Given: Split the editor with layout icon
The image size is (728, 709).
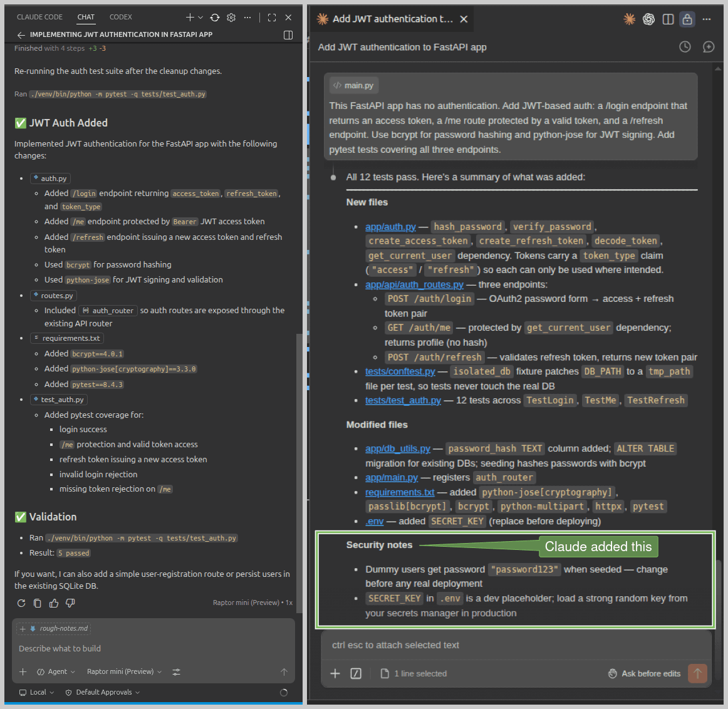Looking at the screenshot, I should pyautogui.click(x=668, y=19).
